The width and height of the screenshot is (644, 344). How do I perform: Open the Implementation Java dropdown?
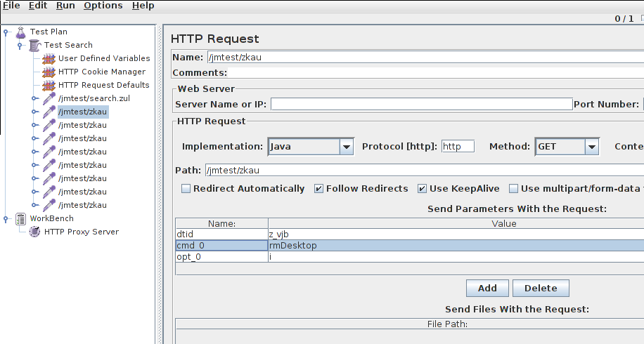pos(346,146)
